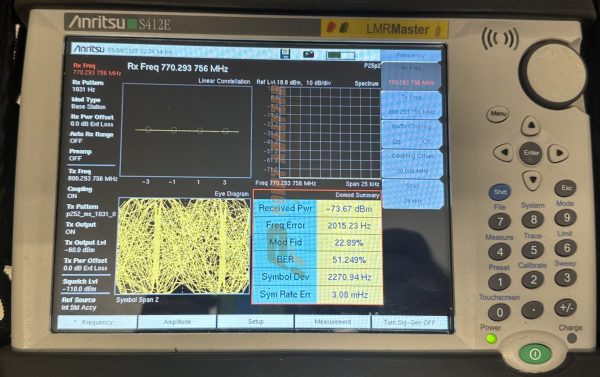This screenshot has height=377, width=600.
Task: Click keypad 9 (Mode)
Action: pyautogui.click(x=566, y=217)
